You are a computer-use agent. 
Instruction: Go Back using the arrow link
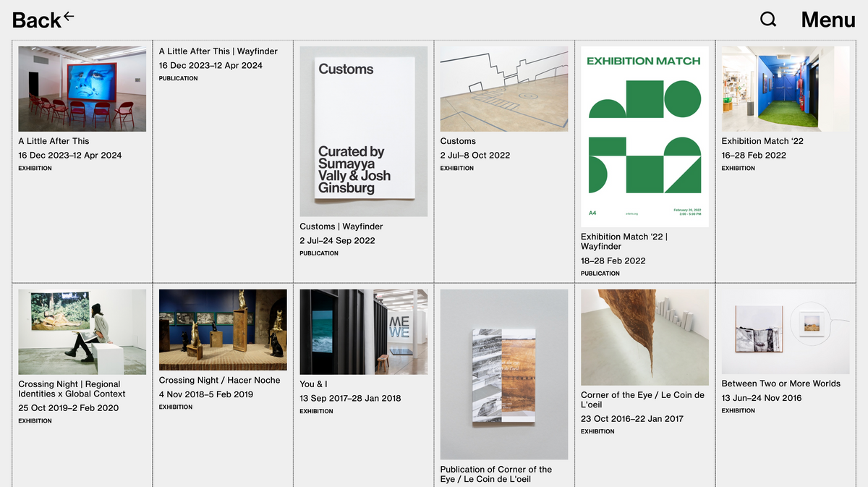[x=43, y=20]
